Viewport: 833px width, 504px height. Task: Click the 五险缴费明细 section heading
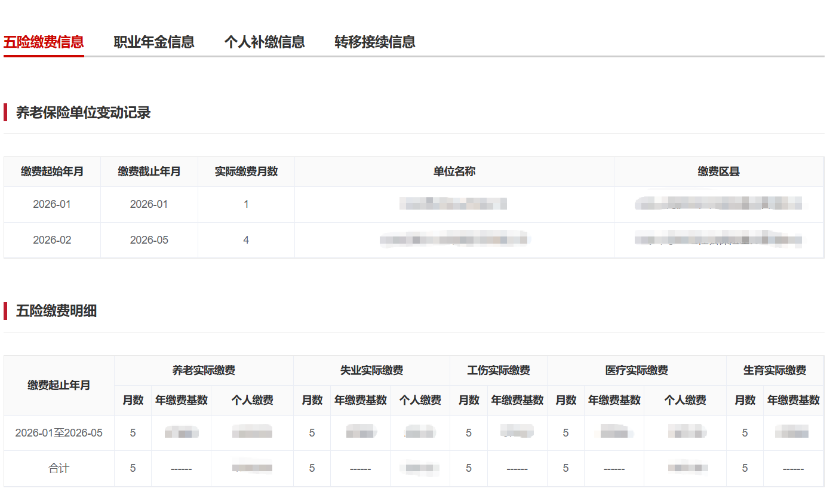(56, 311)
